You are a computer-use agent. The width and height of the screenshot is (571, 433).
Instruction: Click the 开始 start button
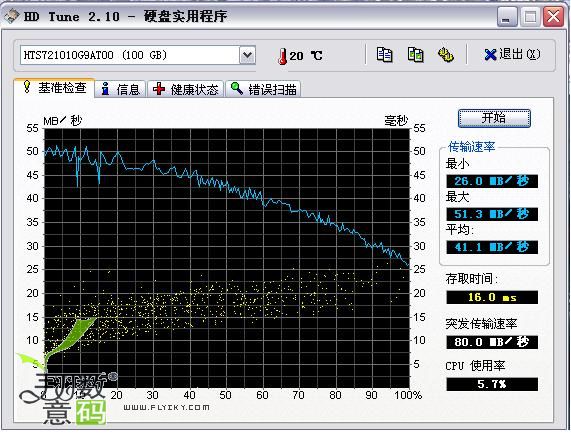(494, 118)
